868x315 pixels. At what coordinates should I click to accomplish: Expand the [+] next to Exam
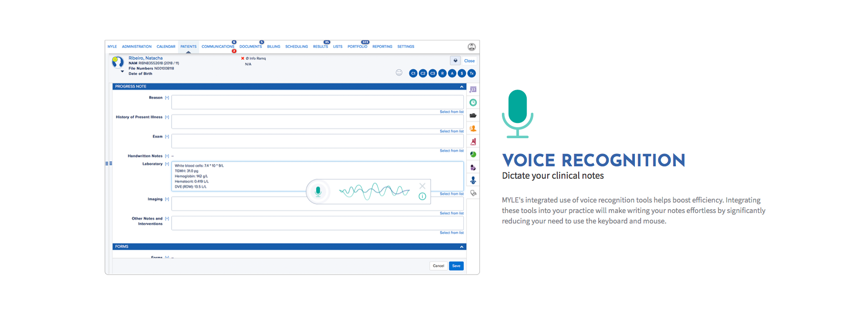(x=167, y=137)
